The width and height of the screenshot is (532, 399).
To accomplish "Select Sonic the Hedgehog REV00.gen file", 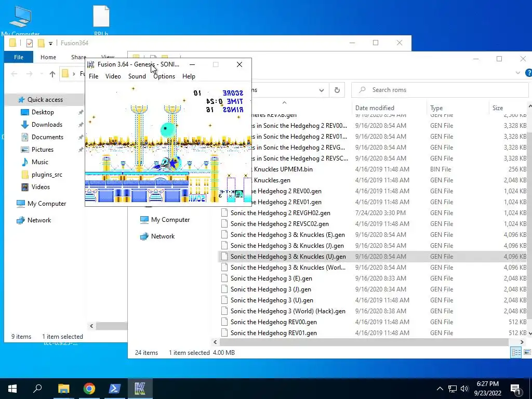I will pyautogui.click(x=273, y=322).
